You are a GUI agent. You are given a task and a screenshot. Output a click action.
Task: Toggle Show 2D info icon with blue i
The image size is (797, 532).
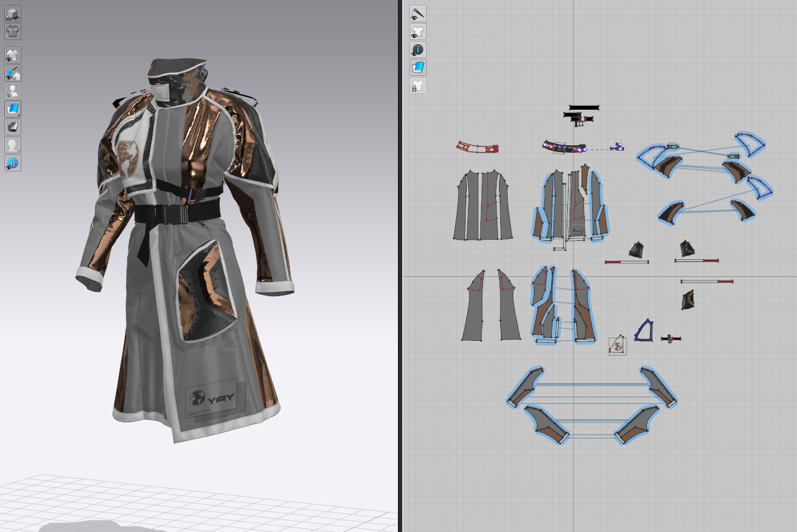[x=418, y=49]
